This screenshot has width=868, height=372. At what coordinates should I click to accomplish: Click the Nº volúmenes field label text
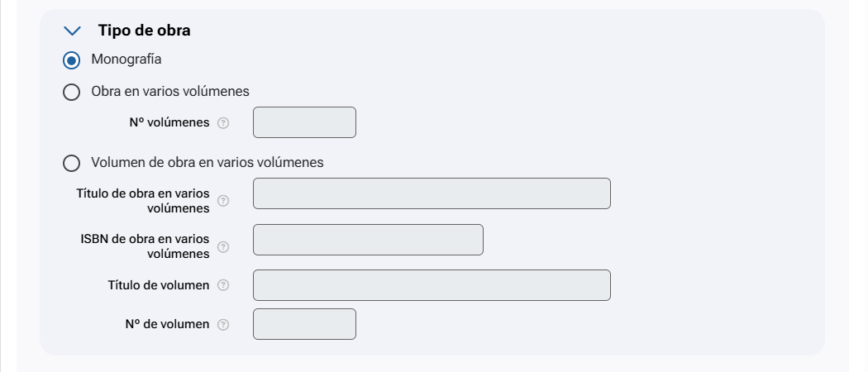[169, 123]
